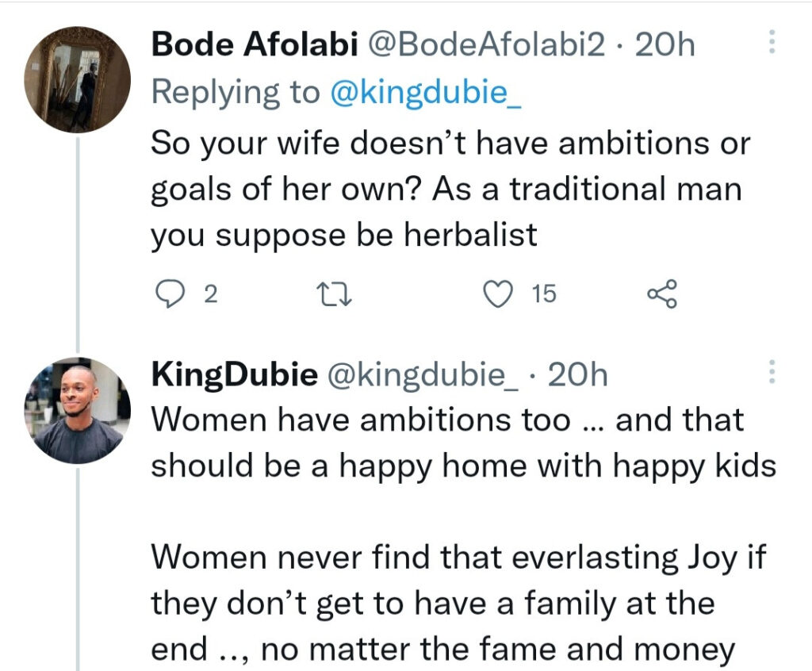Open more options on Bode Afolabi's tweet

[x=772, y=44]
